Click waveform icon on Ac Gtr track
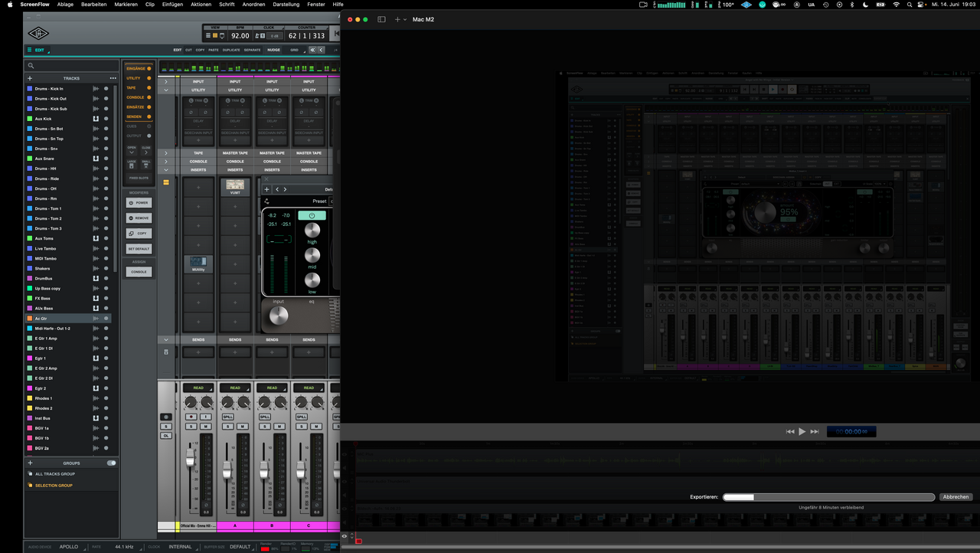980x553 pixels. coord(96,318)
